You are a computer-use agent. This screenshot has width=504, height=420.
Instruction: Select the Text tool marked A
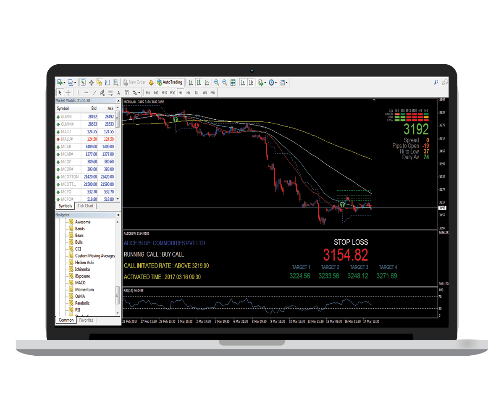(x=118, y=93)
